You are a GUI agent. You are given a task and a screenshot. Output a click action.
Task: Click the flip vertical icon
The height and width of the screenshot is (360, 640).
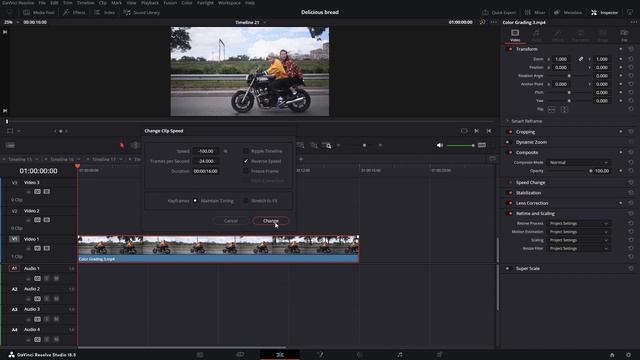(564, 109)
